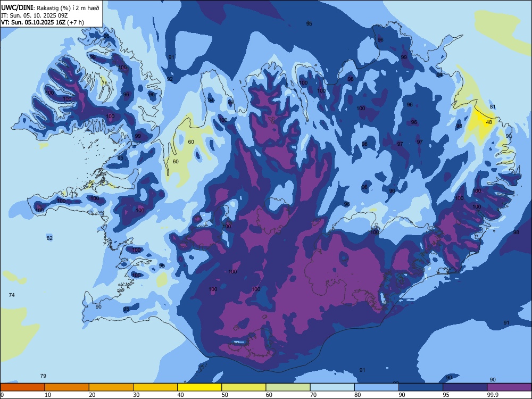The image size is (532, 399).
Task: Click the 70–80 pale blue legend swatch
Action: tap(332, 387)
